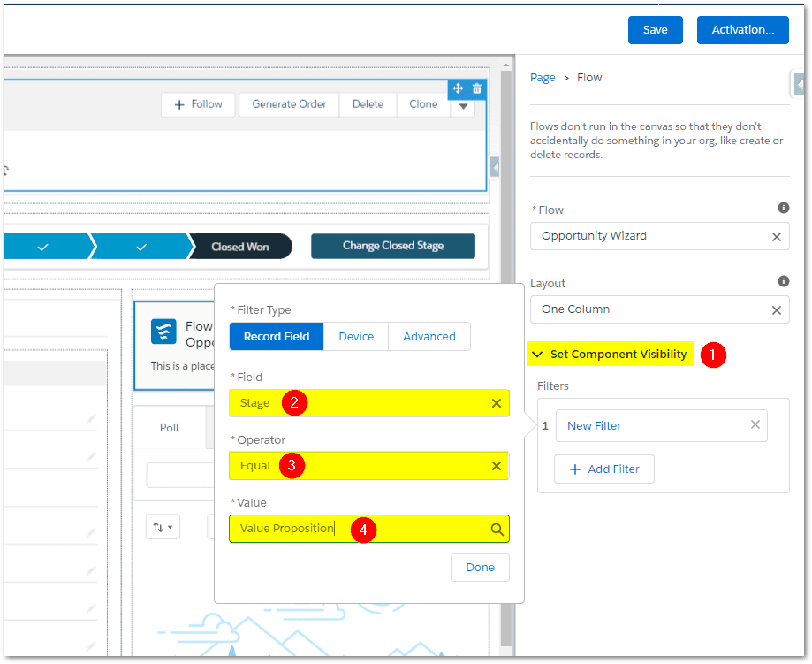Open the more actions dropdown beside Clone
This screenshot has height=664, width=812.
coord(463,105)
